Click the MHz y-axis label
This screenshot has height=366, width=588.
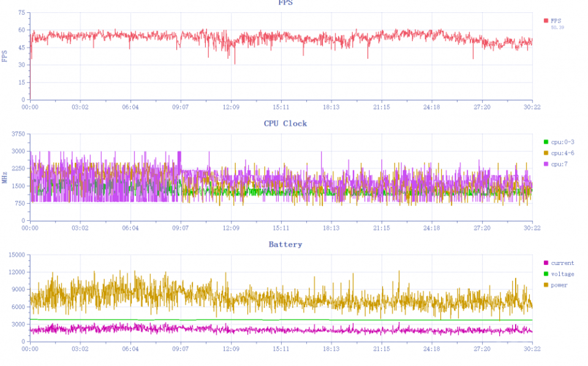tap(4, 177)
